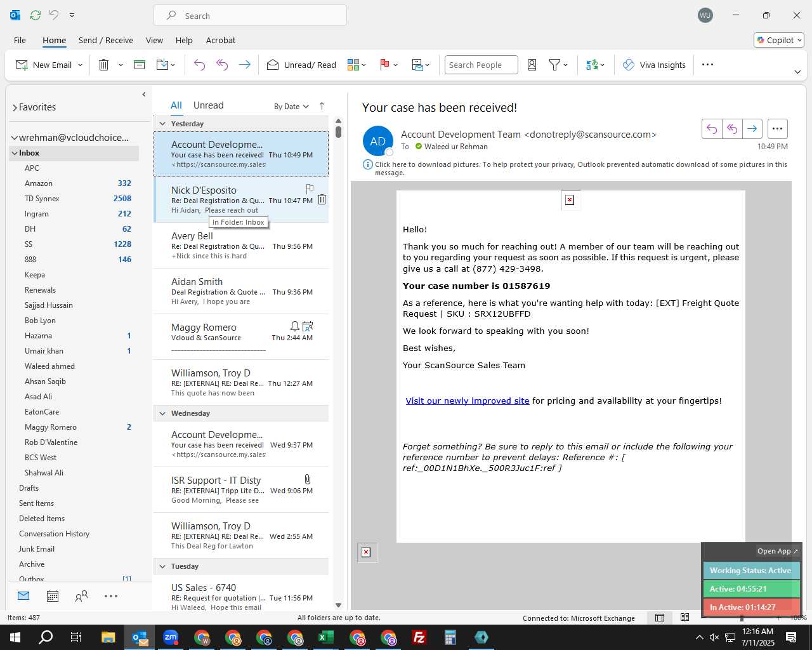Toggle Unread/Read status button
This screenshot has width=812, height=650.
click(301, 65)
